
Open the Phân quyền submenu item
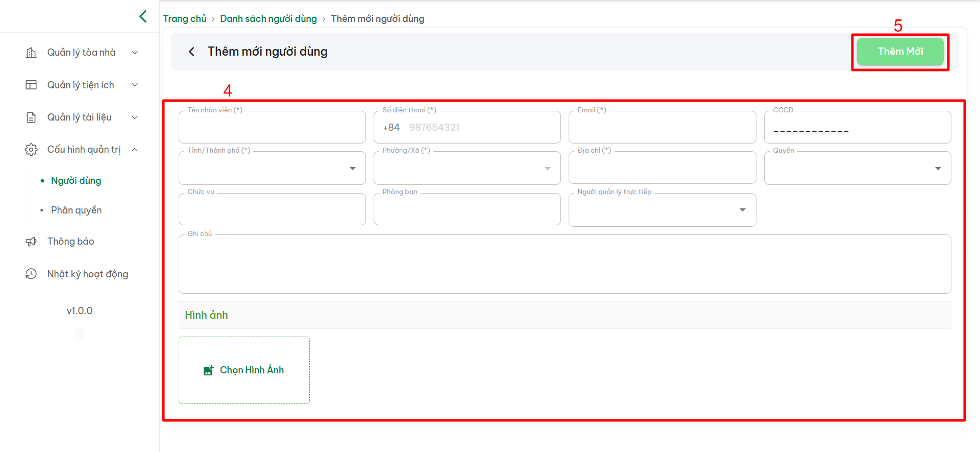pos(76,210)
